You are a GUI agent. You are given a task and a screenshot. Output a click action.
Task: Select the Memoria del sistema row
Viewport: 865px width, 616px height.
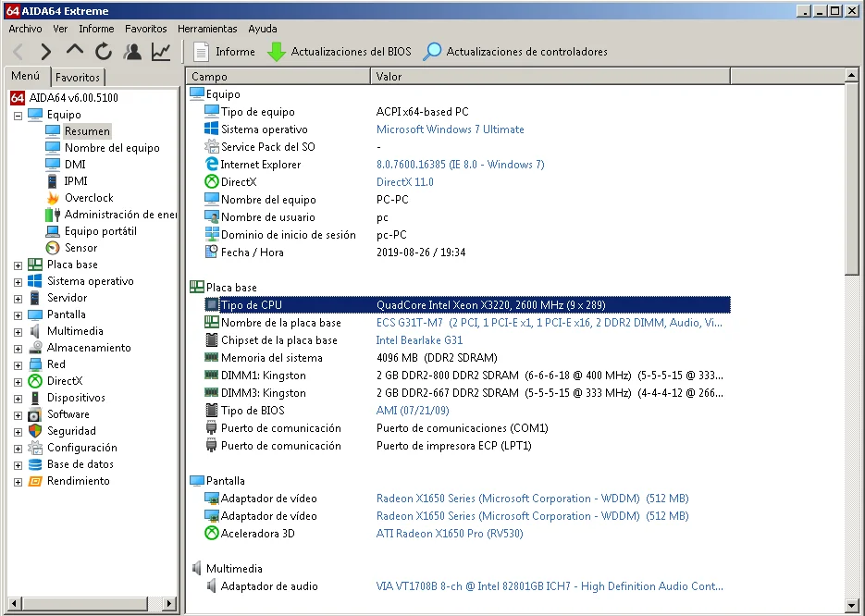click(x=467, y=358)
